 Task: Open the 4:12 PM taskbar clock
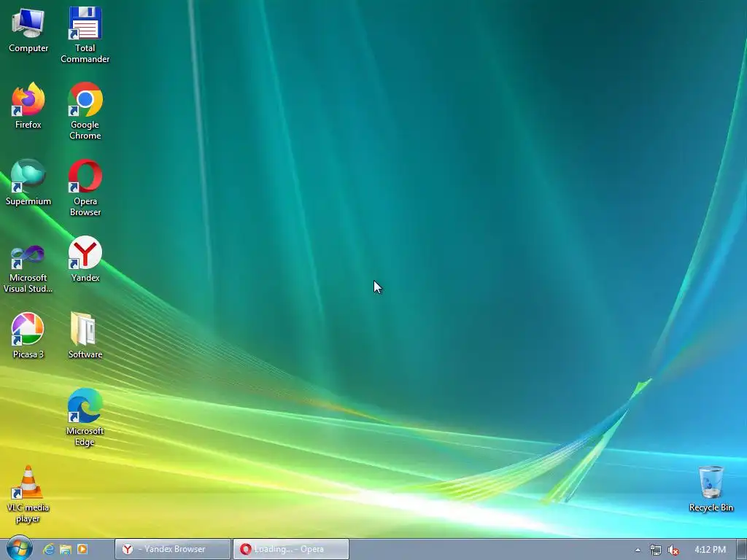pos(710,550)
